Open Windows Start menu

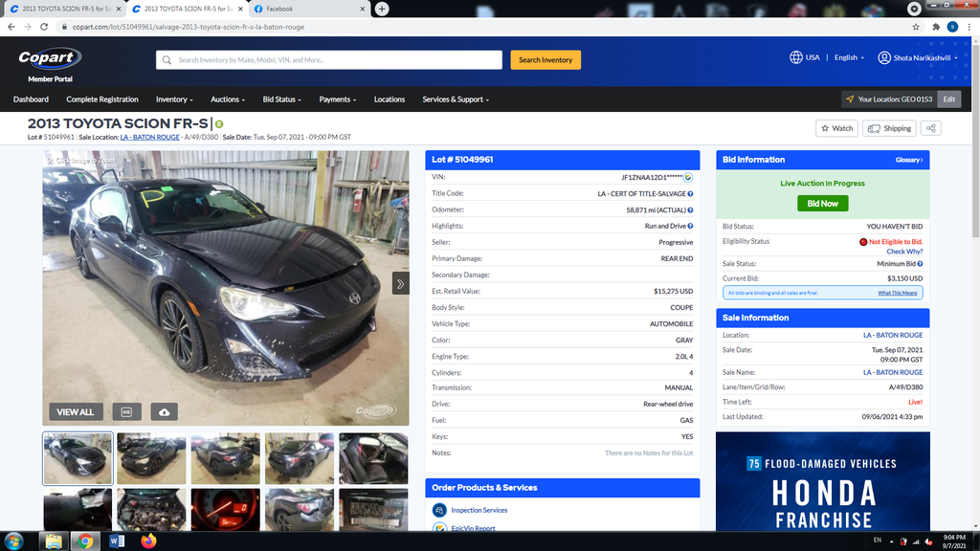click(x=13, y=541)
